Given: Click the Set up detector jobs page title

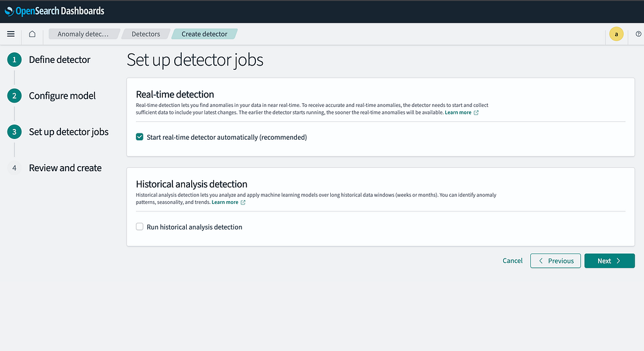Looking at the screenshot, I should (x=195, y=60).
